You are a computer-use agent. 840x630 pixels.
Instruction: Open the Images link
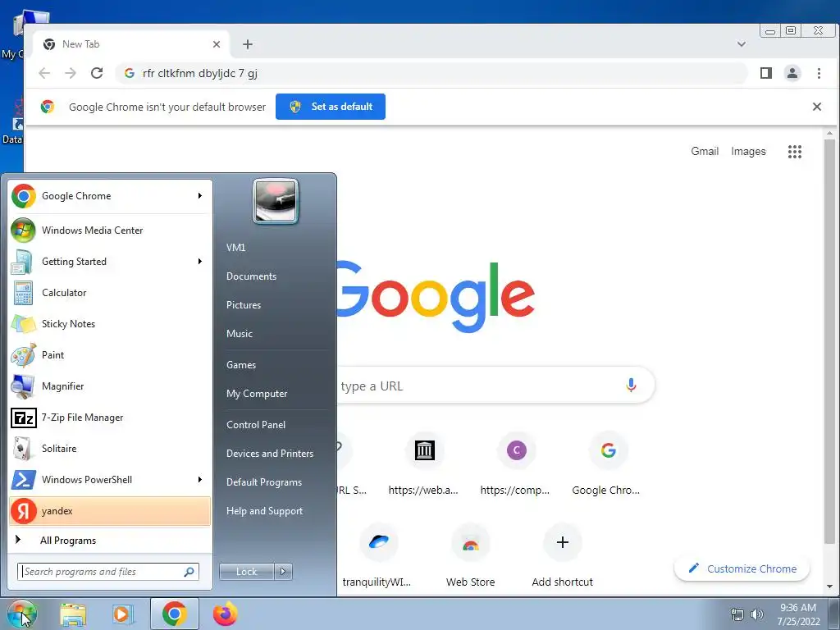point(748,152)
